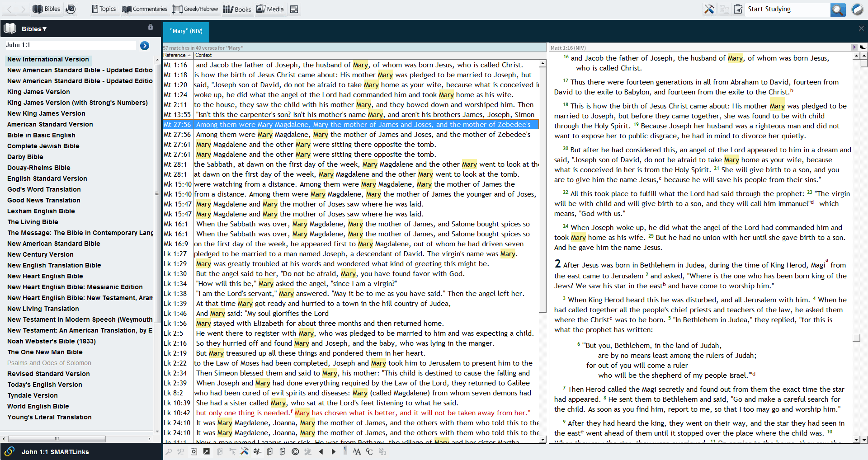This screenshot has width=868, height=460.
Task: Open the recent history search icon beside Bibles
Action: [71, 9]
